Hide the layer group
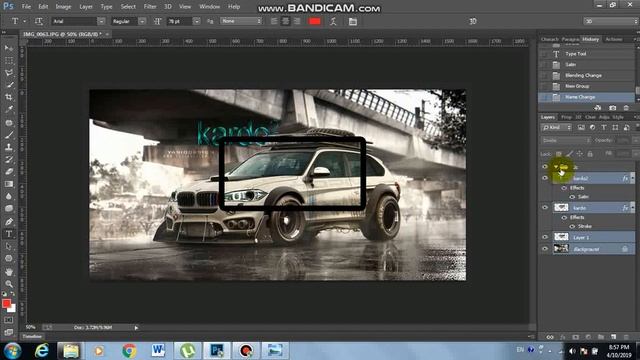This screenshot has width=640, height=360. (545, 167)
